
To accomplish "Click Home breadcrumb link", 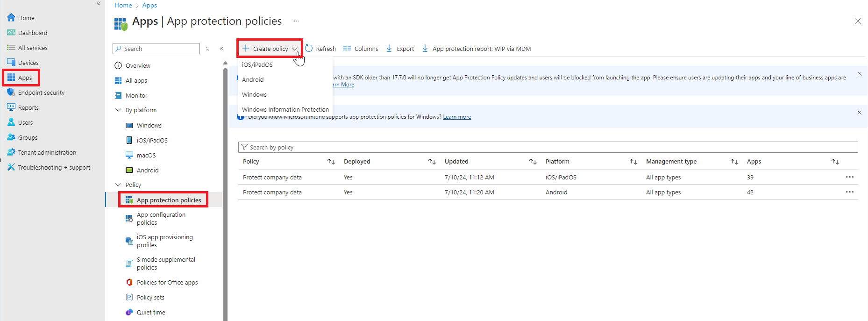I will coord(123,5).
